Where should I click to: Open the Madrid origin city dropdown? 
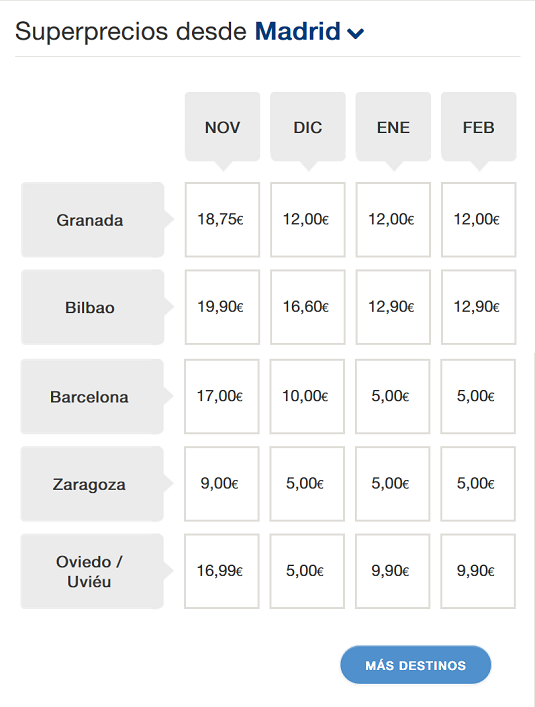point(309,32)
